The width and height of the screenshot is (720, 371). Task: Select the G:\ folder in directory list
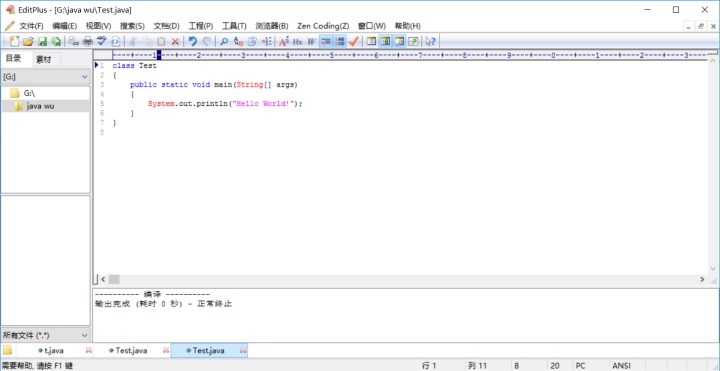pos(45,93)
